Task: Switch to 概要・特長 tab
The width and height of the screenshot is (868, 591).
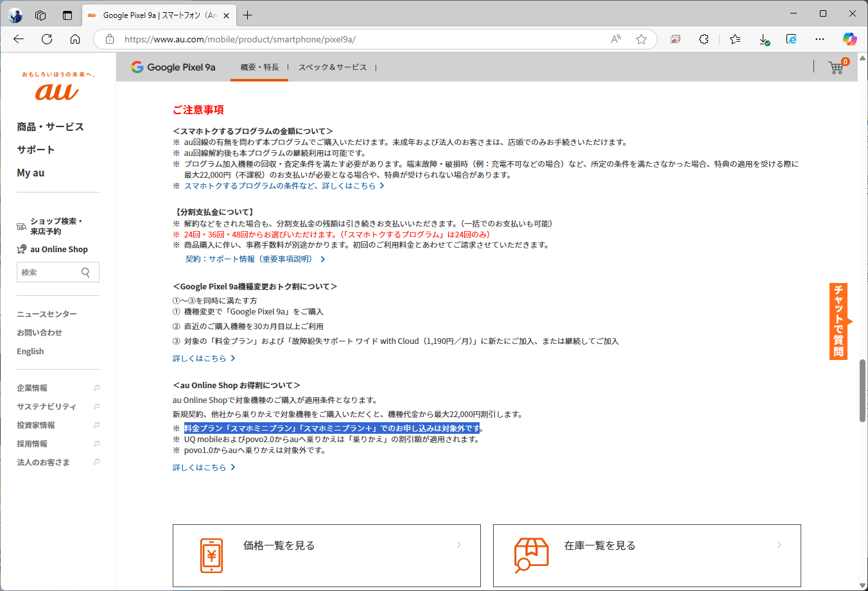Action: pyautogui.click(x=259, y=67)
